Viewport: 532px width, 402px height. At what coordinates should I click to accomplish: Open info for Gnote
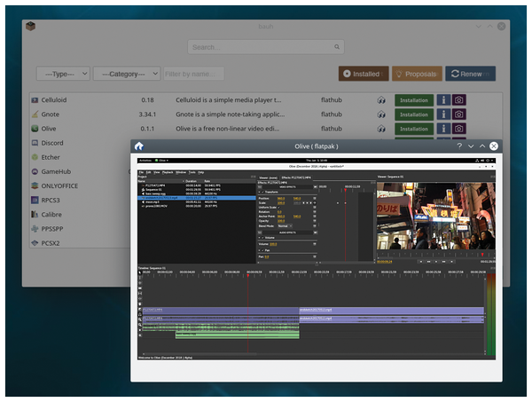coord(443,114)
